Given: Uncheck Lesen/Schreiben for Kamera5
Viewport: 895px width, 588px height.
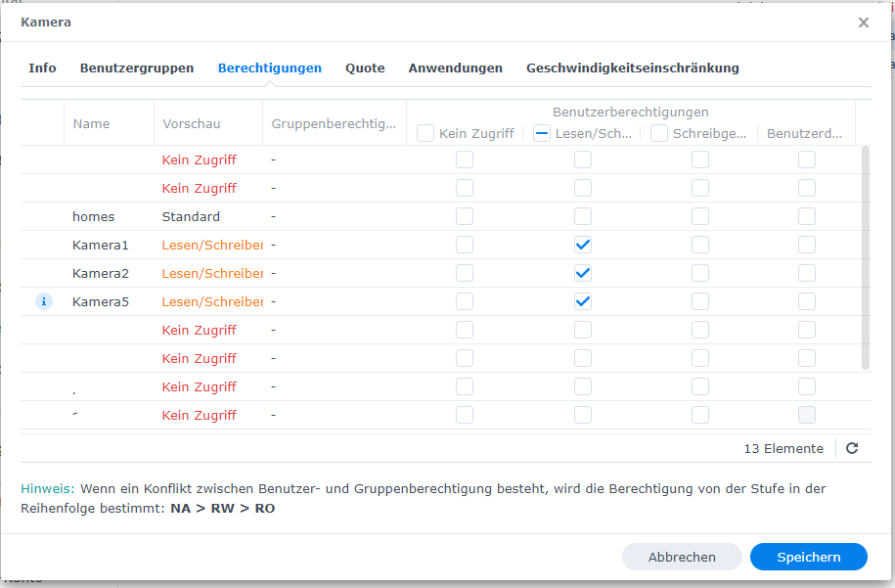Looking at the screenshot, I should (583, 301).
